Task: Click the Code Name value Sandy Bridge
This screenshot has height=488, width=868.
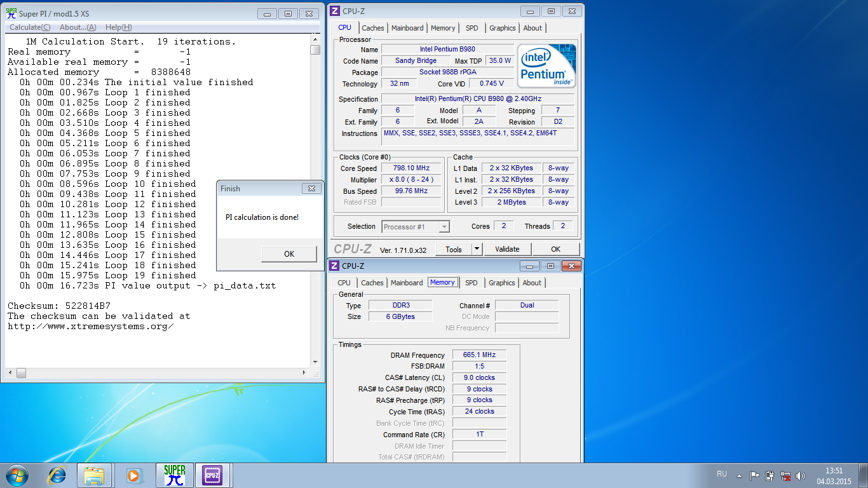Action: pyautogui.click(x=416, y=60)
